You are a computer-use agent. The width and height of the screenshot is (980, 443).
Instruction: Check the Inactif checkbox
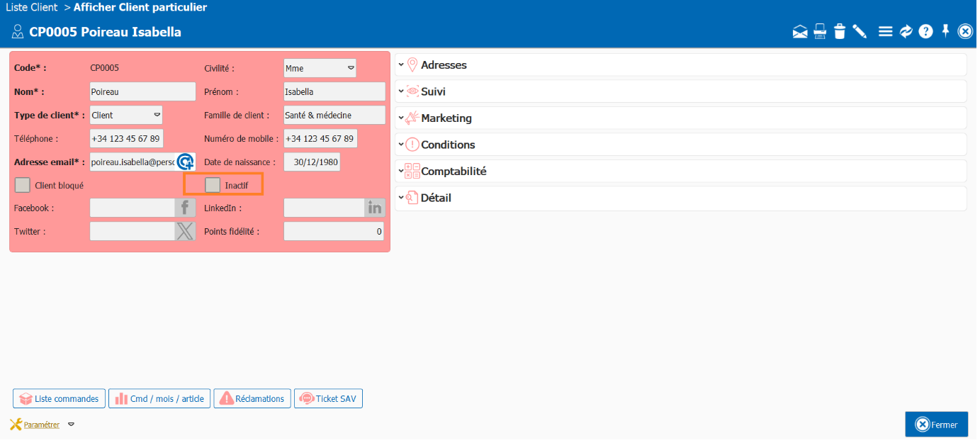pyautogui.click(x=213, y=185)
